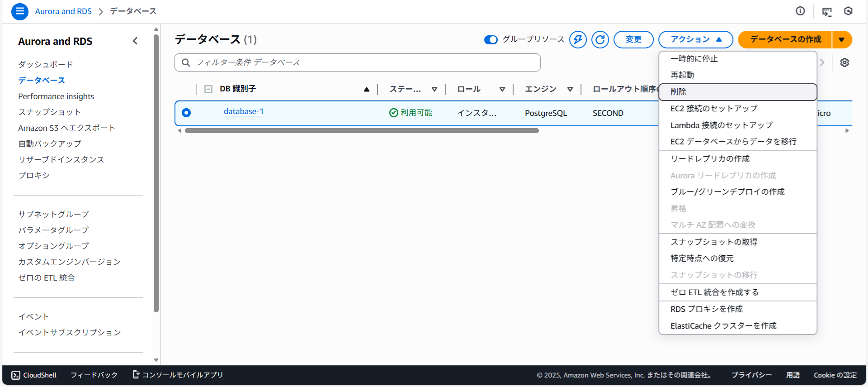Viewport: 868px width, 387px height.
Task: Click the horizontal table scrollbar
Action: click(362, 131)
